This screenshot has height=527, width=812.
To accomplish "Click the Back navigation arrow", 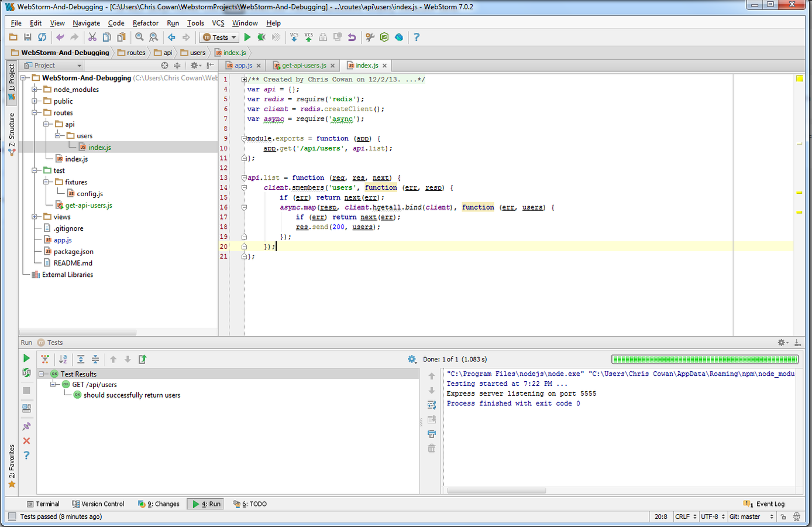I will click(171, 37).
